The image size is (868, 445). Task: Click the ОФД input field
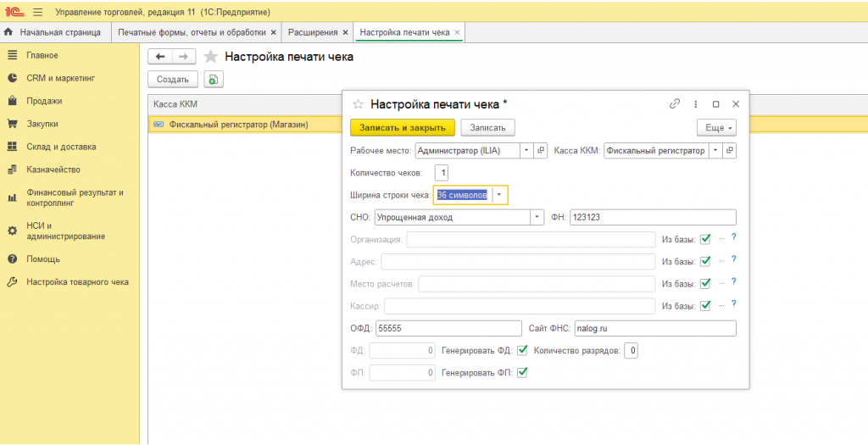[x=448, y=328]
